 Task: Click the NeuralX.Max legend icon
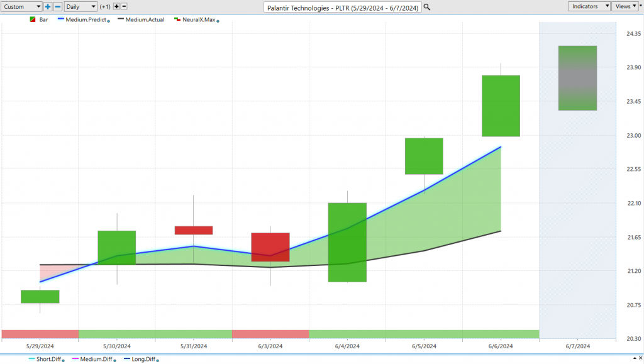coord(177,19)
